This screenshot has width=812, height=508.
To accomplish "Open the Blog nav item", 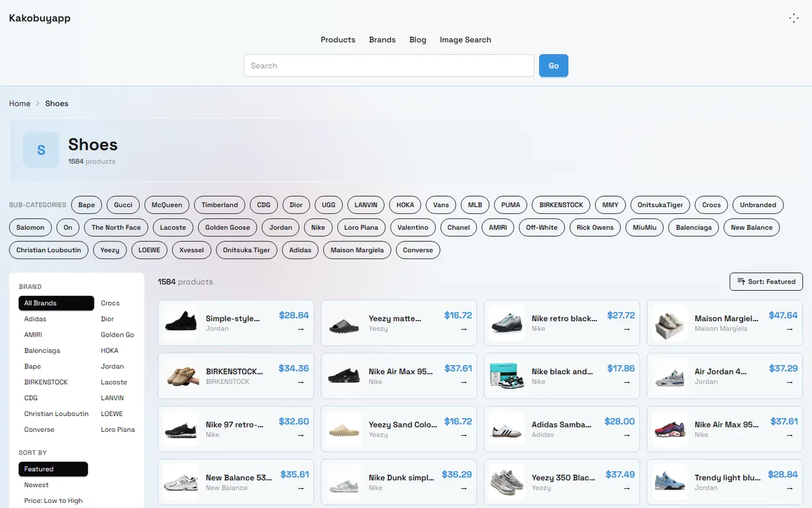I will point(418,39).
